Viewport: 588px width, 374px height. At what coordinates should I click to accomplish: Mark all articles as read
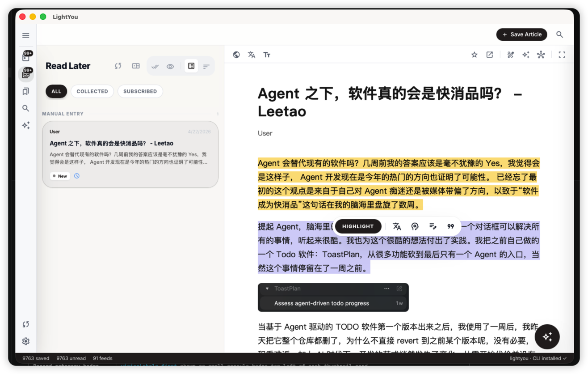155,66
